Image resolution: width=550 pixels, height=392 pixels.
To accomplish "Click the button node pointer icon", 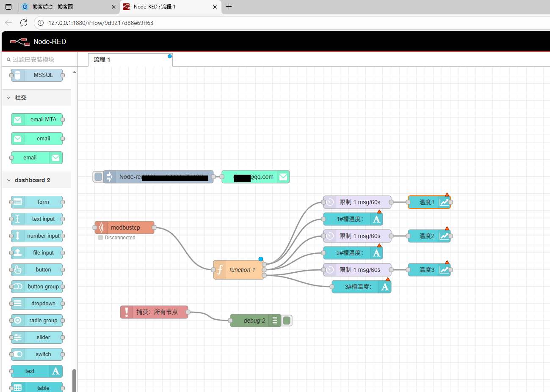I will click(18, 270).
